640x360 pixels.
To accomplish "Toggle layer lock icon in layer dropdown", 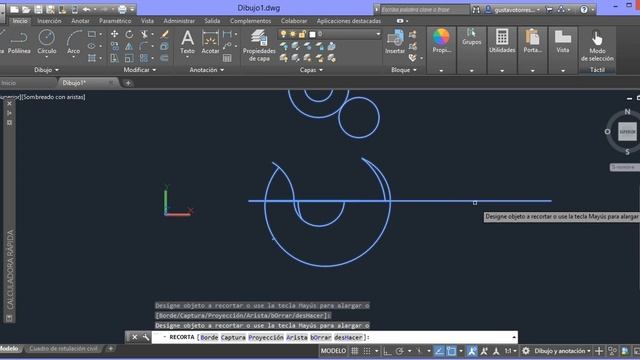I will click(x=302, y=34).
